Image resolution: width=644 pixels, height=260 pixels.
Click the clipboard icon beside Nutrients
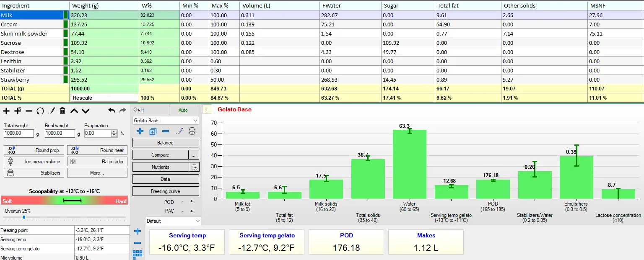coord(194,167)
